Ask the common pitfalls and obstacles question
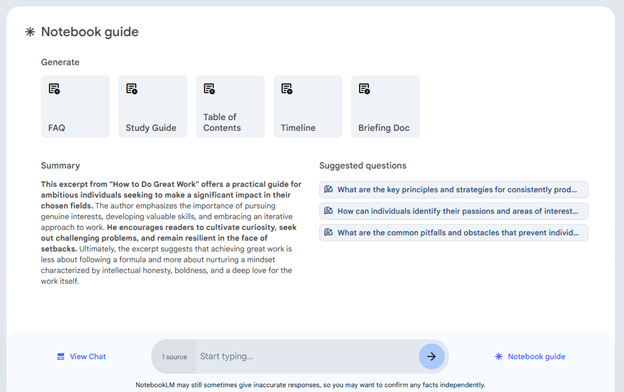The width and height of the screenshot is (624, 392). pyautogui.click(x=454, y=232)
